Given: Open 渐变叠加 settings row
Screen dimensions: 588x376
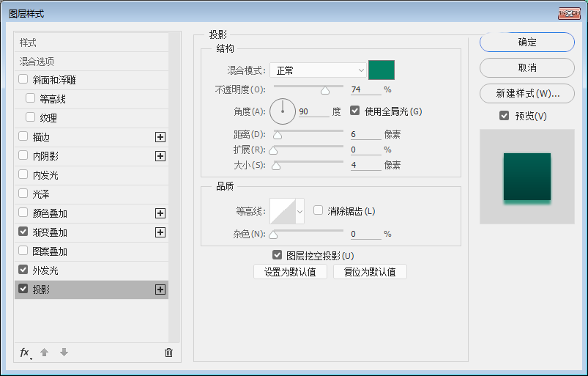Looking at the screenshot, I should pyautogui.click(x=91, y=232).
